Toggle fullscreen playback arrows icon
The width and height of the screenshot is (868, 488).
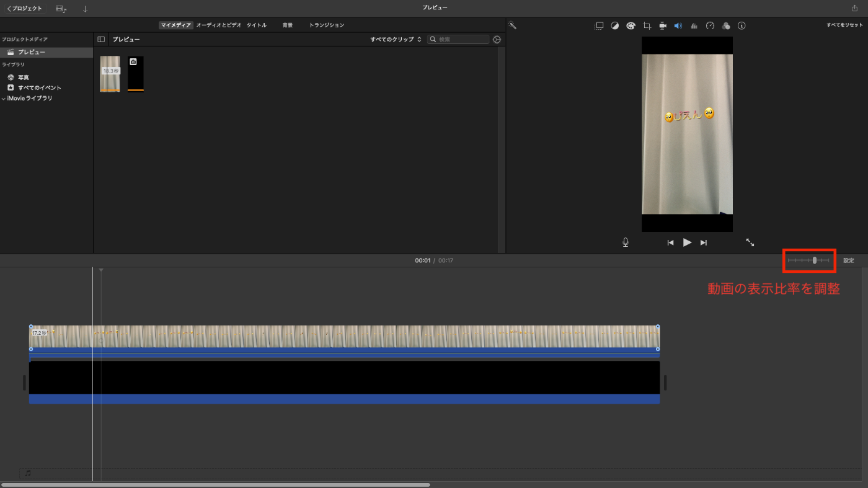click(x=750, y=242)
